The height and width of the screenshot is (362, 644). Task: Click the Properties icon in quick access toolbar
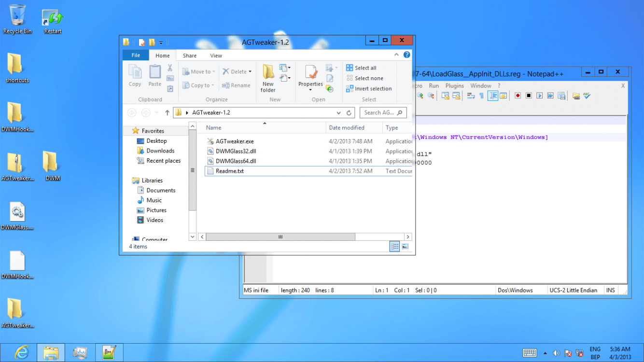pos(142,42)
